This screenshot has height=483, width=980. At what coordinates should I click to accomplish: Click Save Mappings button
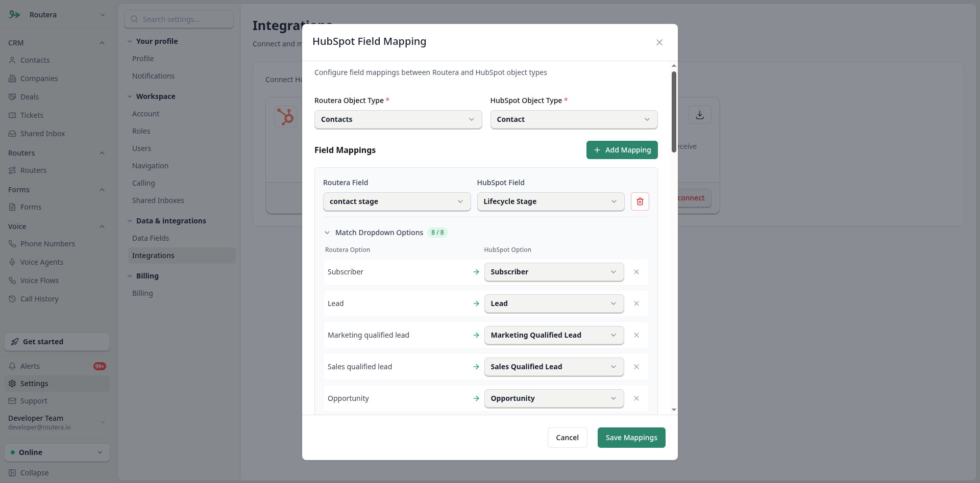pos(631,438)
